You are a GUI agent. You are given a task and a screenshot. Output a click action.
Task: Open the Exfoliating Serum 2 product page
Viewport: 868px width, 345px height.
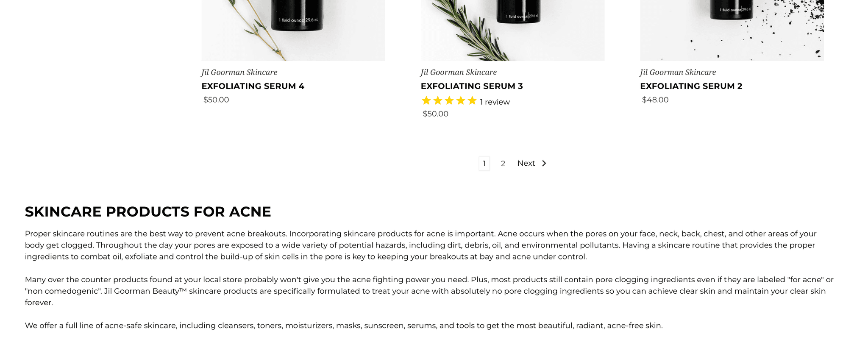(691, 86)
